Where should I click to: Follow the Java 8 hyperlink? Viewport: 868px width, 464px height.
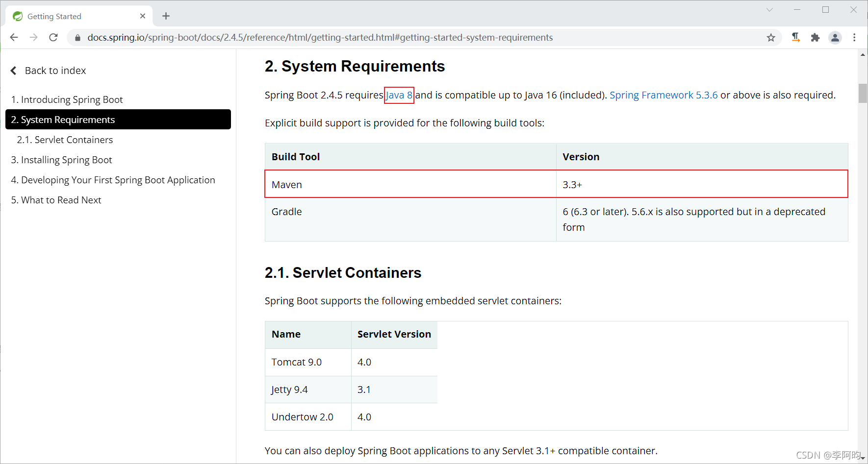point(399,95)
